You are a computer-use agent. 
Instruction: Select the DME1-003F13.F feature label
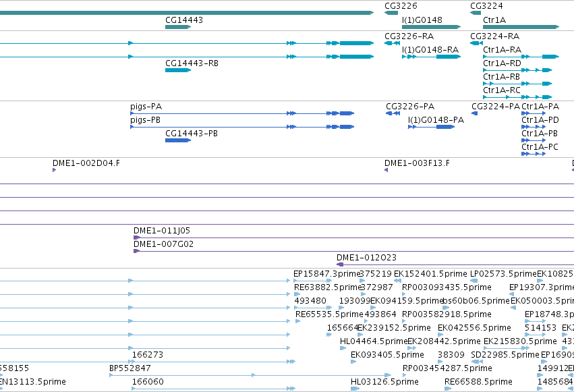point(418,163)
